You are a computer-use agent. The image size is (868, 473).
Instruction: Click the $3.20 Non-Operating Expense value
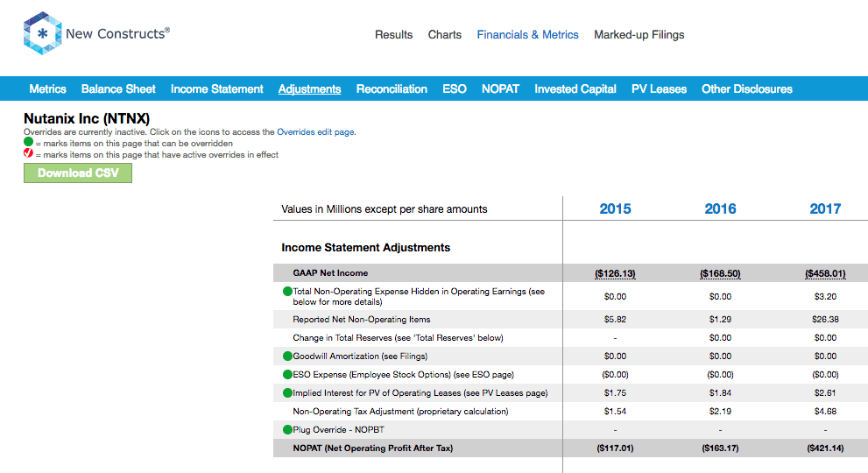pos(825,297)
